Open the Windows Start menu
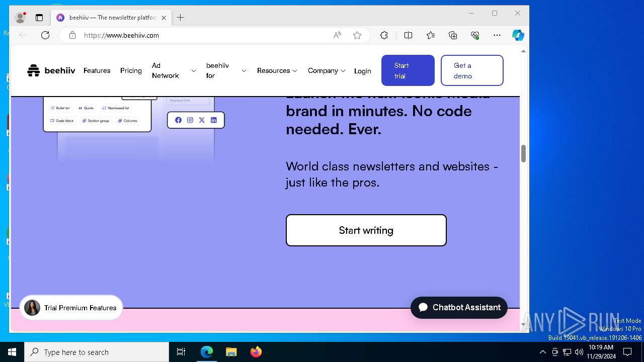644x362 pixels. click(12, 352)
